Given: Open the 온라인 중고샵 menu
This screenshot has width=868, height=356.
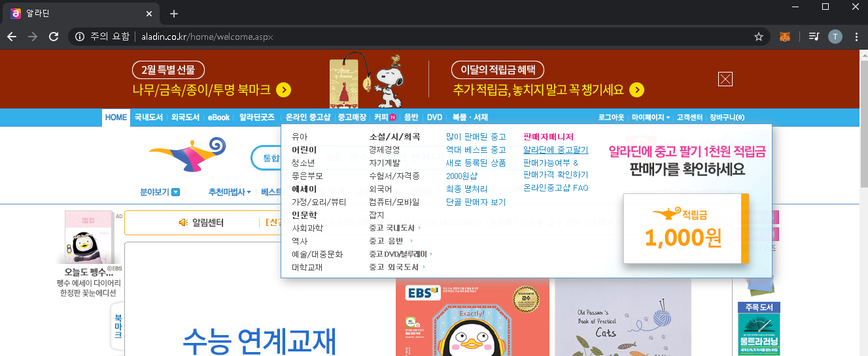Looking at the screenshot, I should [x=308, y=118].
